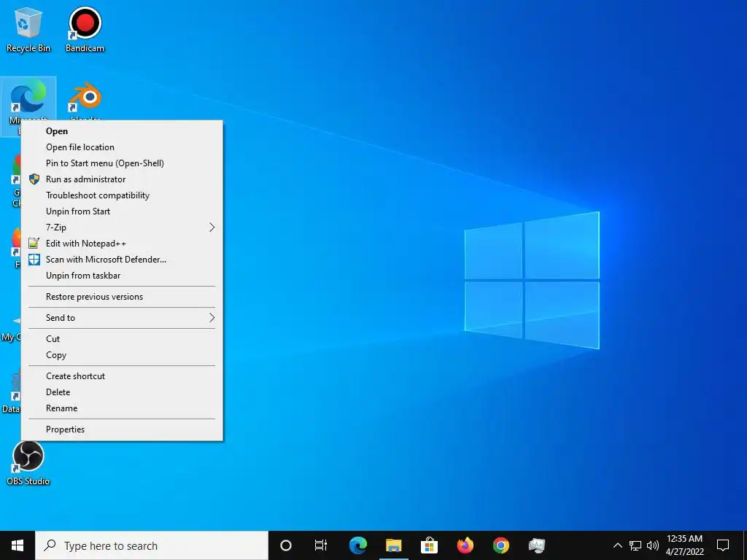Viewport: 747px width, 560px height.
Task: Open the network status tray icon
Action: coord(635,545)
